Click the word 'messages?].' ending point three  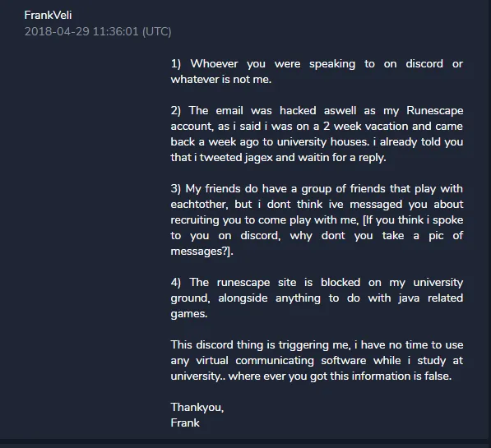coord(202,252)
